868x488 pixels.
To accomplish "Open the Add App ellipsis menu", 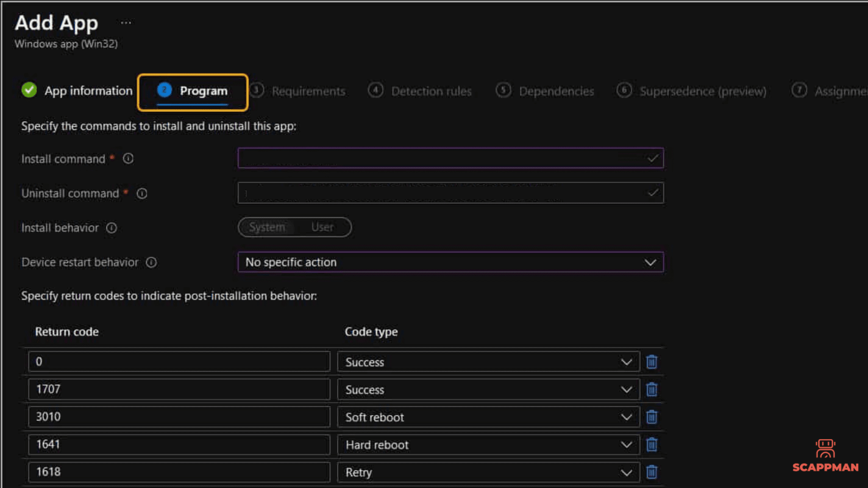I will [125, 22].
